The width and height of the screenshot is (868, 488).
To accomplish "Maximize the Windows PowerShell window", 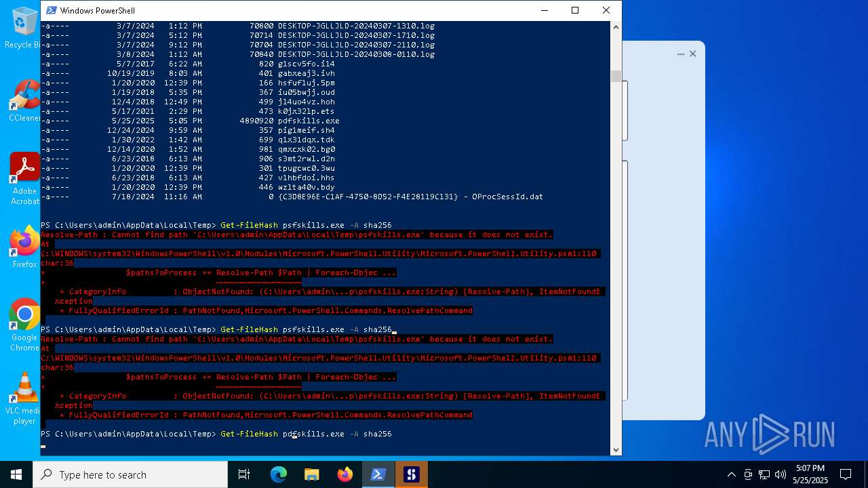I will point(575,10).
